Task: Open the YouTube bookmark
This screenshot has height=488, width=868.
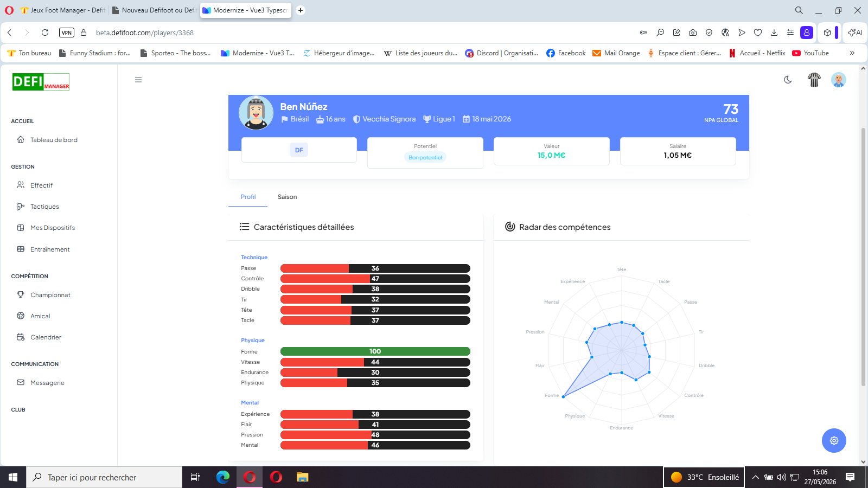Action: [810, 53]
